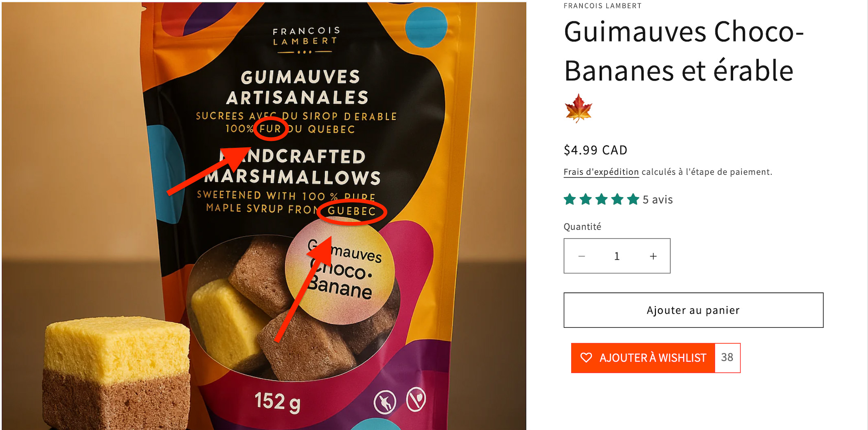Open the marshmallow bag product image
This screenshot has width=868, height=430.
264,216
